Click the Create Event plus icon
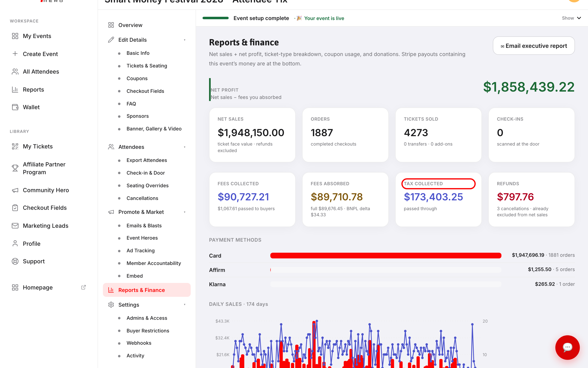This screenshot has width=588, height=368. [x=15, y=54]
